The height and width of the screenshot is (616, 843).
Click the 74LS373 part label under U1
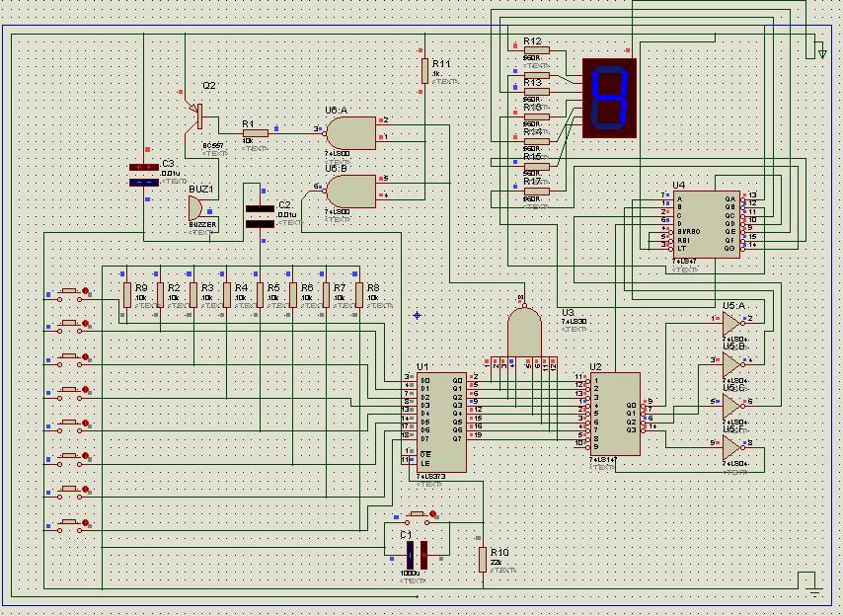pyautogui.click(x=430, y=476)
